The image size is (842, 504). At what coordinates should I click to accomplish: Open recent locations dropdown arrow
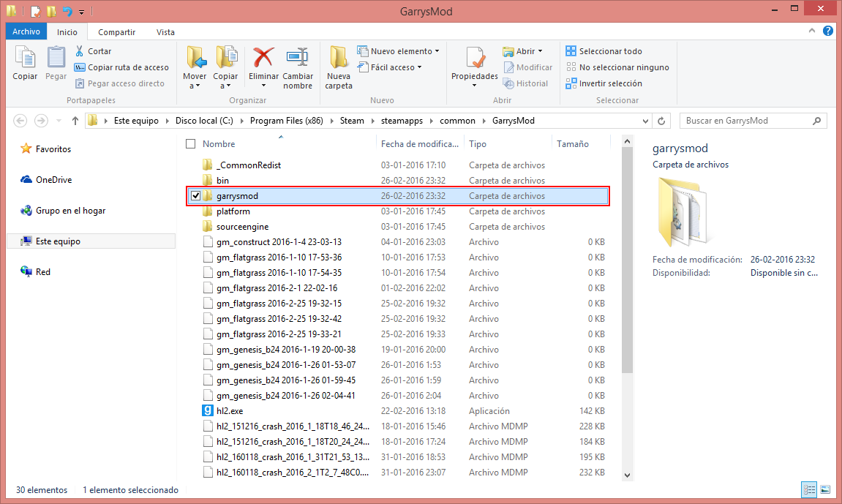pyautogui.click(x=59, y=121)
